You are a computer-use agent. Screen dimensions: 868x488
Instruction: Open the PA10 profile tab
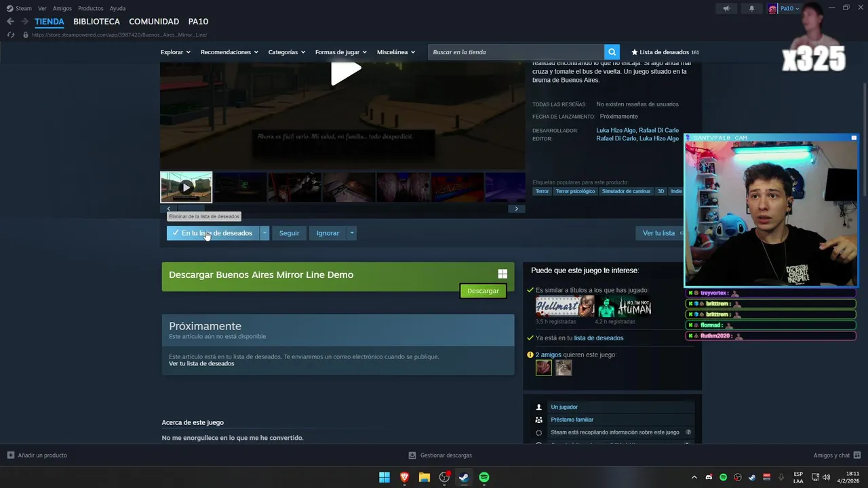[198, 22]
